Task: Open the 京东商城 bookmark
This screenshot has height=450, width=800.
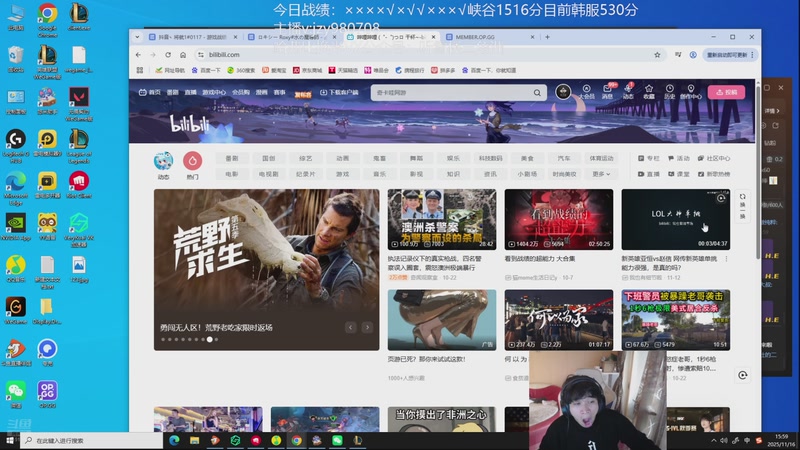Action: pyautogui.click(x=308, y=70)
